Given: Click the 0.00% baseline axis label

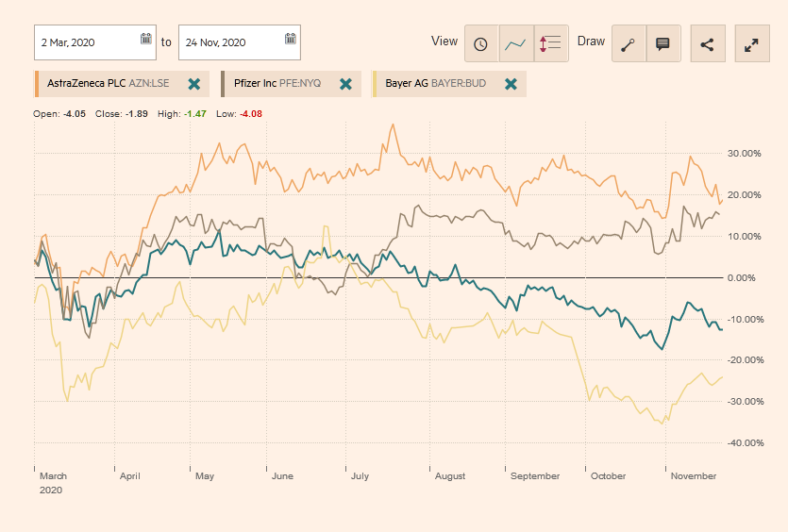Looking at the screenshot, I should 743,277.
